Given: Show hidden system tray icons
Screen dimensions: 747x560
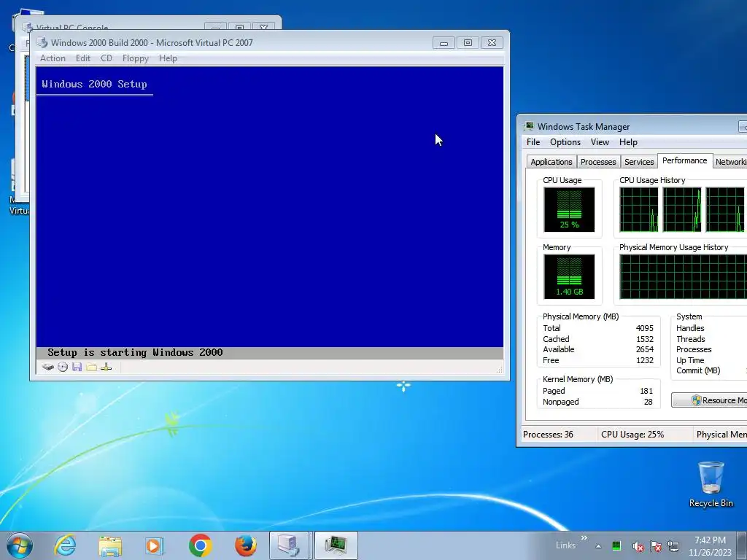Looking at the screenshot, I should (598, 546).
